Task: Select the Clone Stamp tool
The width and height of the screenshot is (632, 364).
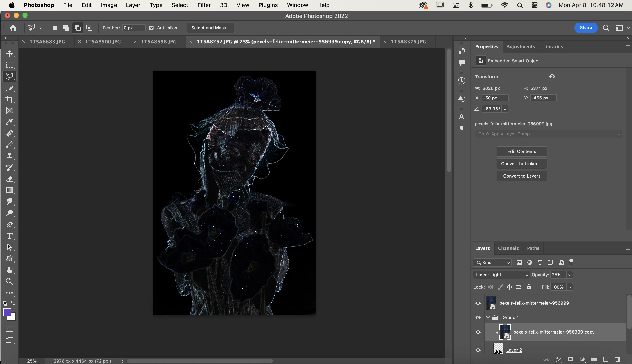Action: pyautogui.click(x=9, y=156)
